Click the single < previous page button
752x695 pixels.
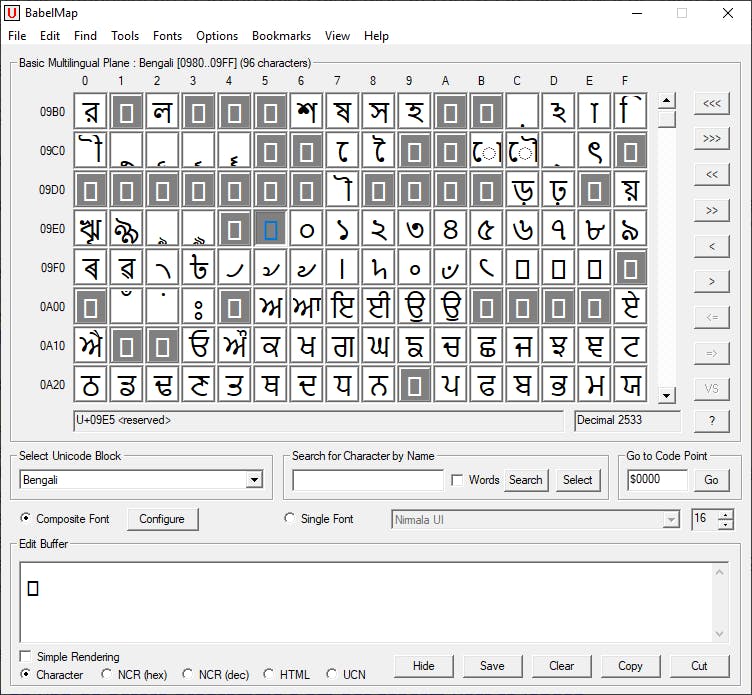pos(711,246)
